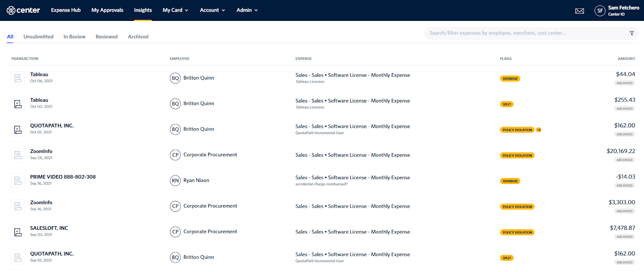Expand the Account dropdown
644x272 pixels.
[x=213, y=10]
